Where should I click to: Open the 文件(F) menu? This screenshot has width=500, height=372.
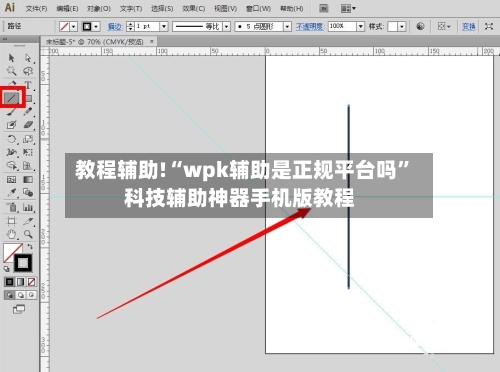click(x=36, y=8)
